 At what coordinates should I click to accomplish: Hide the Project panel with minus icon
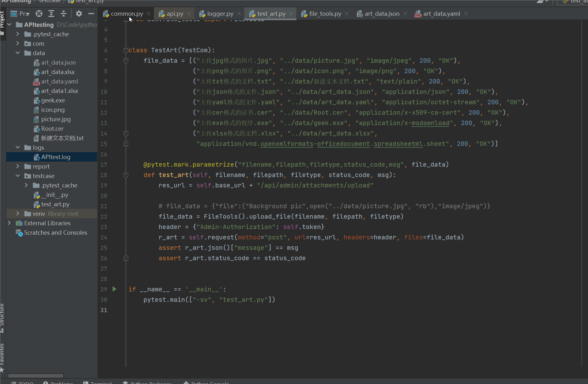[91, 14]
